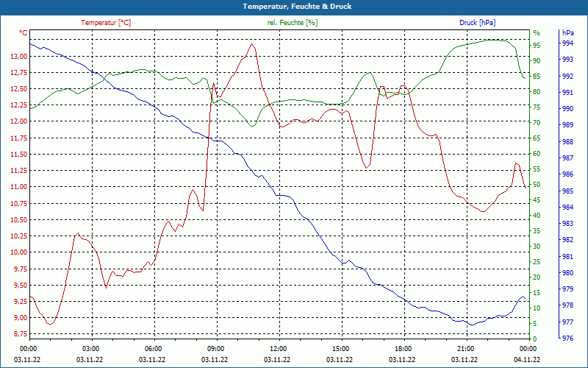The height and width of the screenshot is (368, 588).
Task: Click the '04.11.22' date label
Action: (527, 359)
